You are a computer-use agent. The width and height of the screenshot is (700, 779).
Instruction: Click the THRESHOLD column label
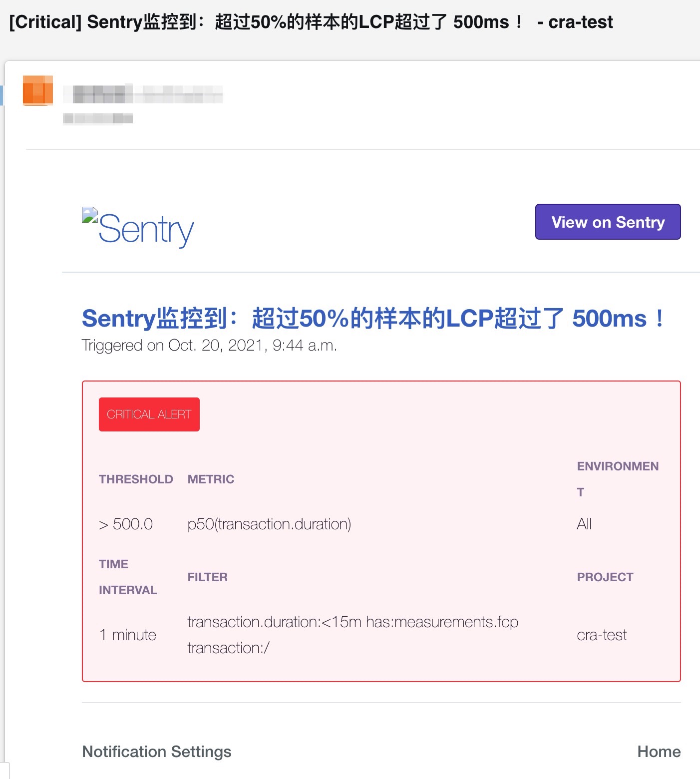(x=136, y=479)
